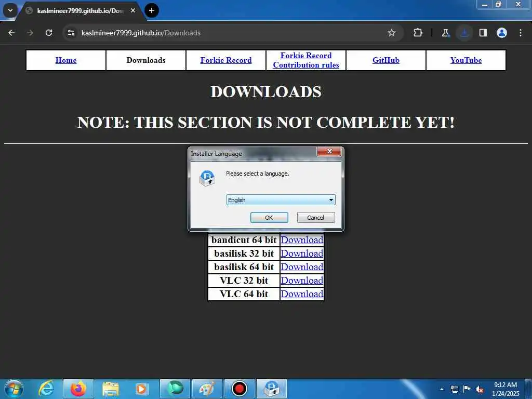Open Forkie Record Contribution rules link
This screenshot has height=399, width=532.
click(x=306, y=60)
